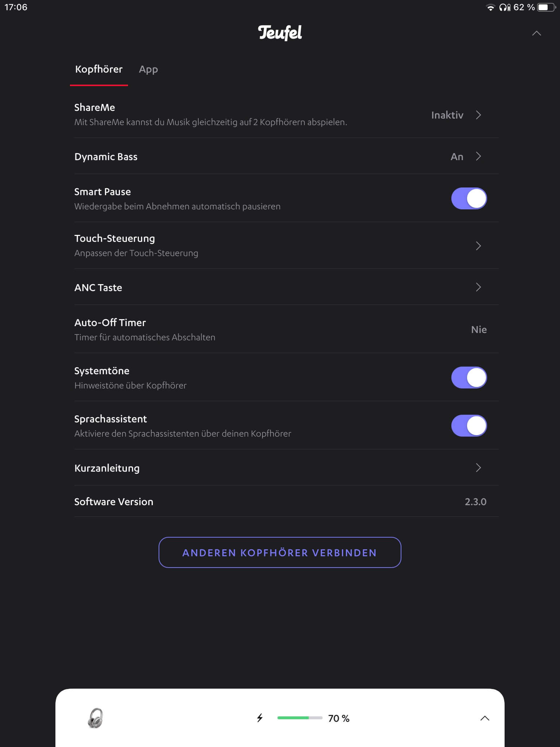
Task: Expand the bottom headphone panel chevron
Action: (x=485, y=718)
